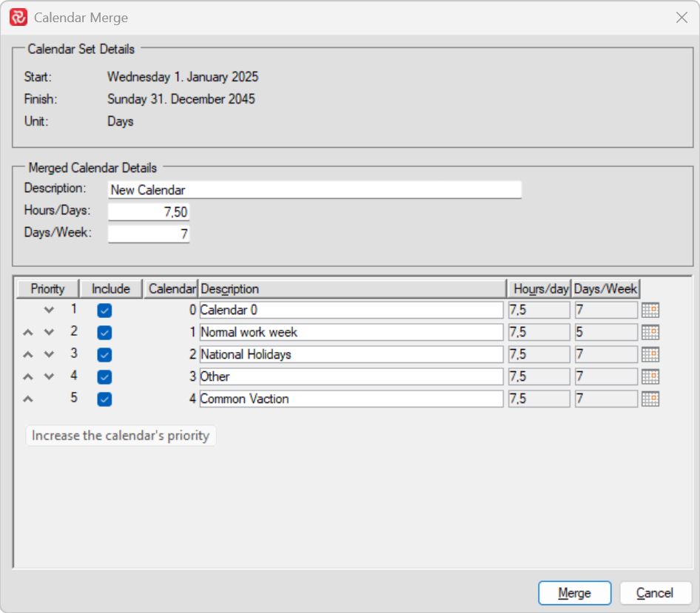Viewport: 700px width, 613px height.
Task: Open the calendar icon beside National Holidays
Action: coord(650,354)
